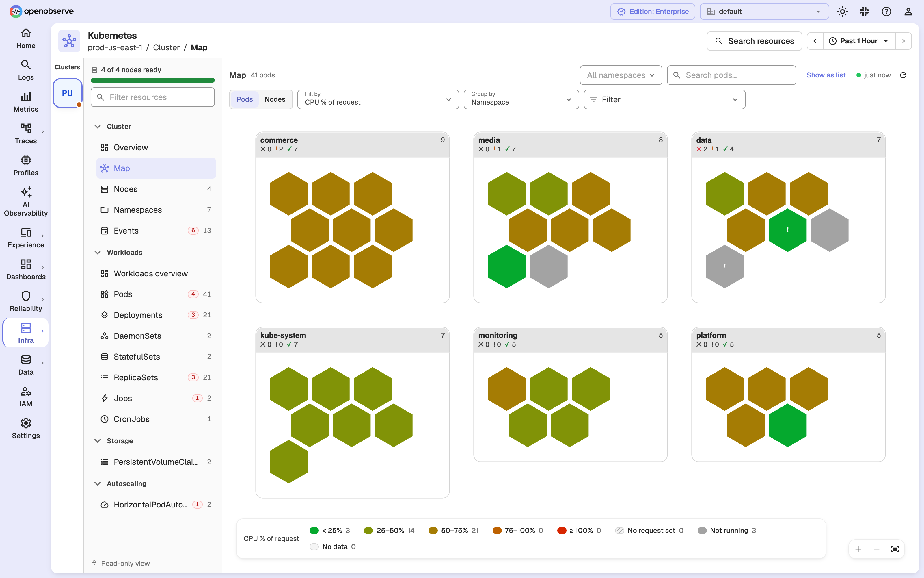
Task: Toggle the No request set legend item
Action: (649, 531)
